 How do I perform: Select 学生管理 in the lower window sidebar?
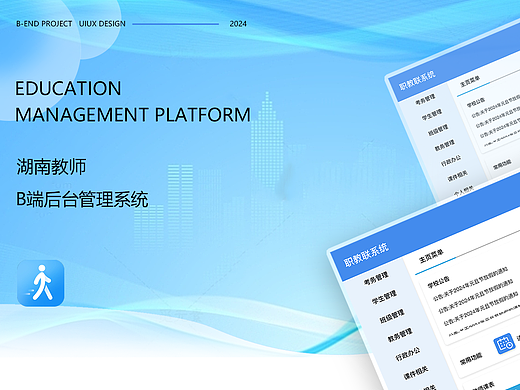[384, 297]
